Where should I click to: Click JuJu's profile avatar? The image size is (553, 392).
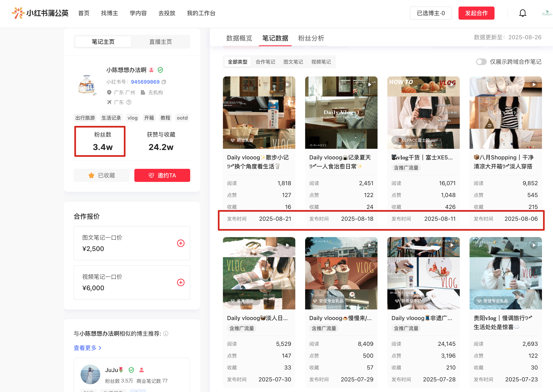pos(90,374)
